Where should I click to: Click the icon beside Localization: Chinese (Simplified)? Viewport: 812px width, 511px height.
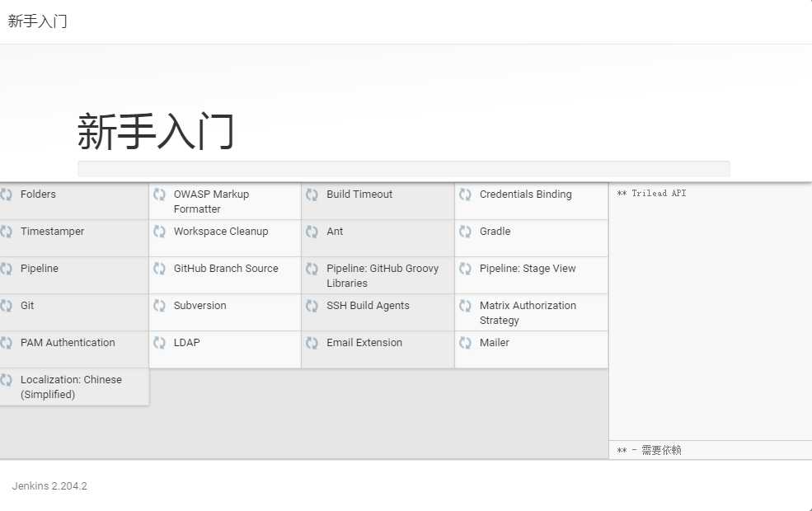[x=6, y=380]
